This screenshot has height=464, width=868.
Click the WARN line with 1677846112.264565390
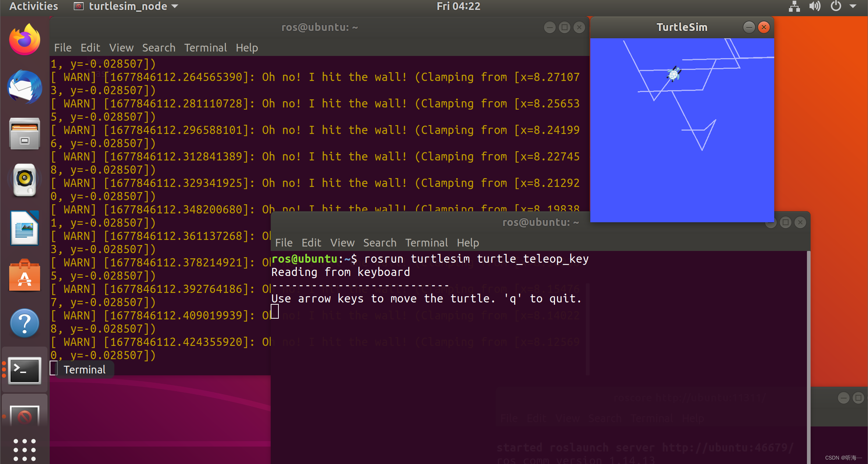tap(315, 77)
